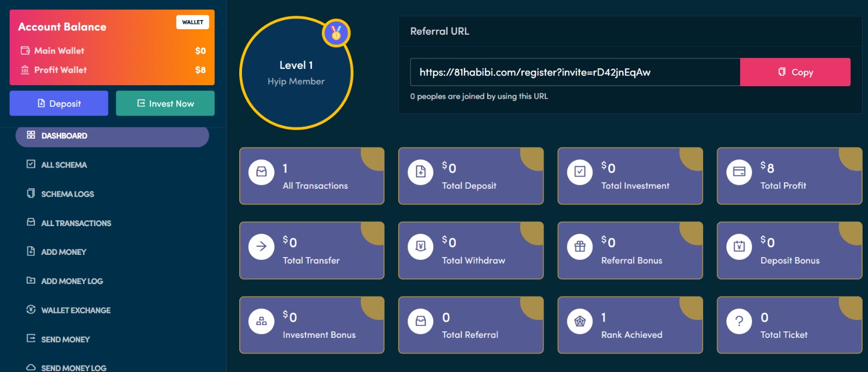Click the Investment Bonus icon
The image size is (868, 372).
[x=261, y=321]
